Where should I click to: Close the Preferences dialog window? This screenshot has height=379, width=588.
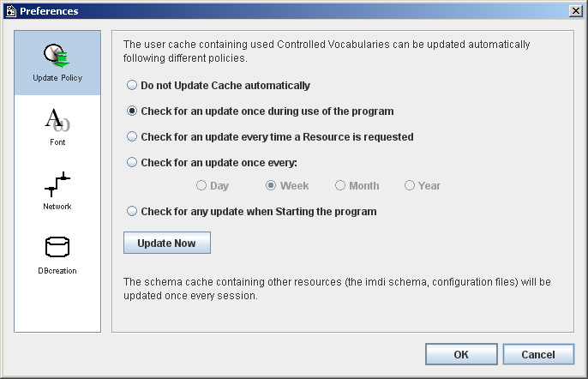click(576, 11)
